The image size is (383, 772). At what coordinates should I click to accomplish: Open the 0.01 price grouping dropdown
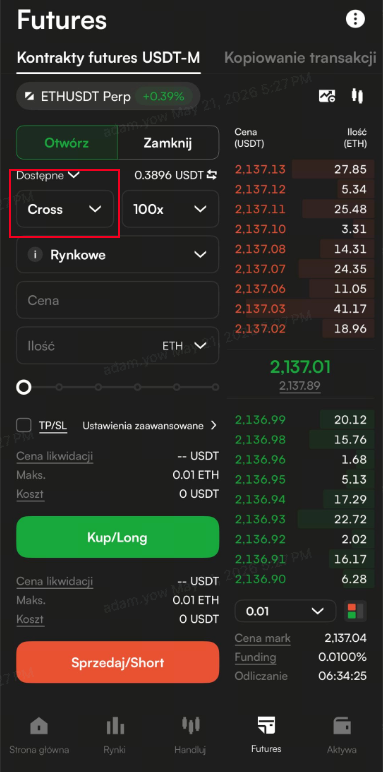click(285, 611)
